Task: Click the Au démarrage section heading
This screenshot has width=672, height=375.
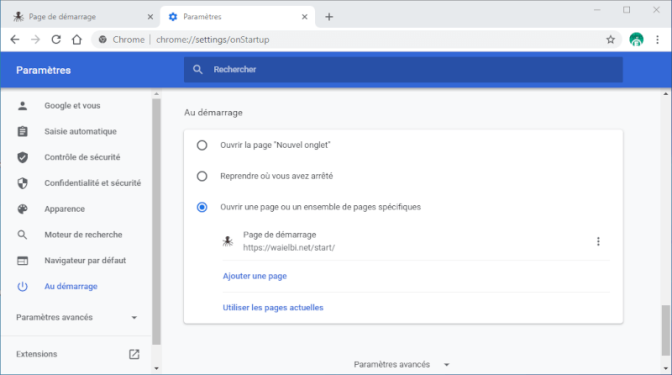Action: pyautogui.click(x=213, y=113)
